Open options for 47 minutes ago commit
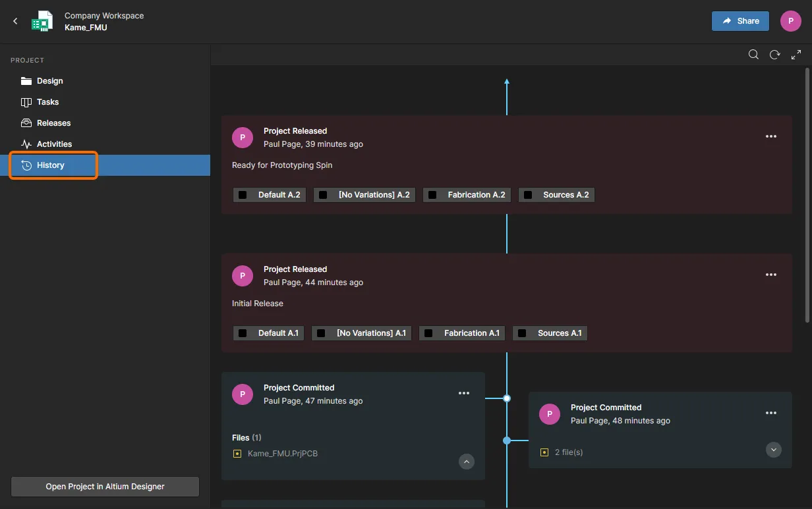 click(x=464, y=393)
